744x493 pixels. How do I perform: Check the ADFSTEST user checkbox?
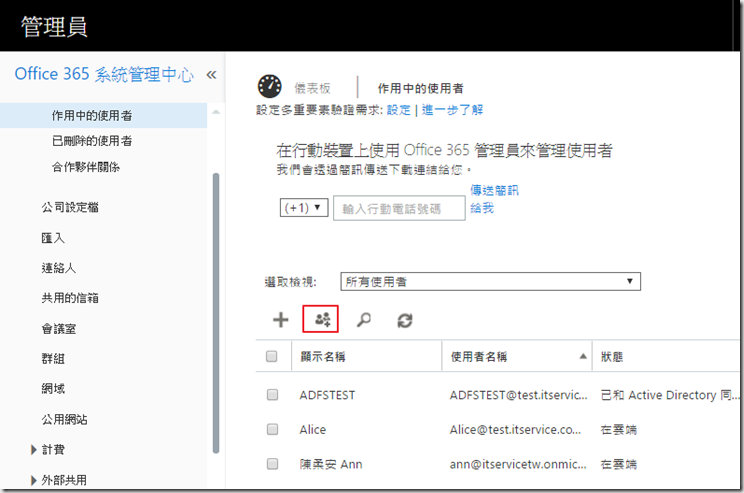point(272,395)
